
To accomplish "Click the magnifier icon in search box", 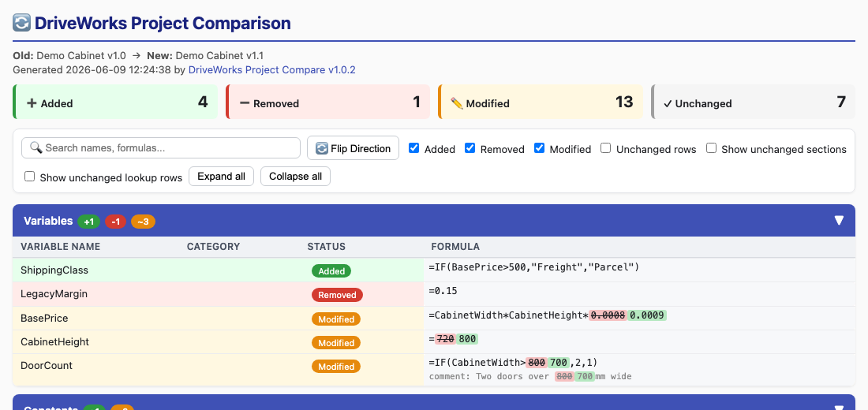I will point(36,147).
